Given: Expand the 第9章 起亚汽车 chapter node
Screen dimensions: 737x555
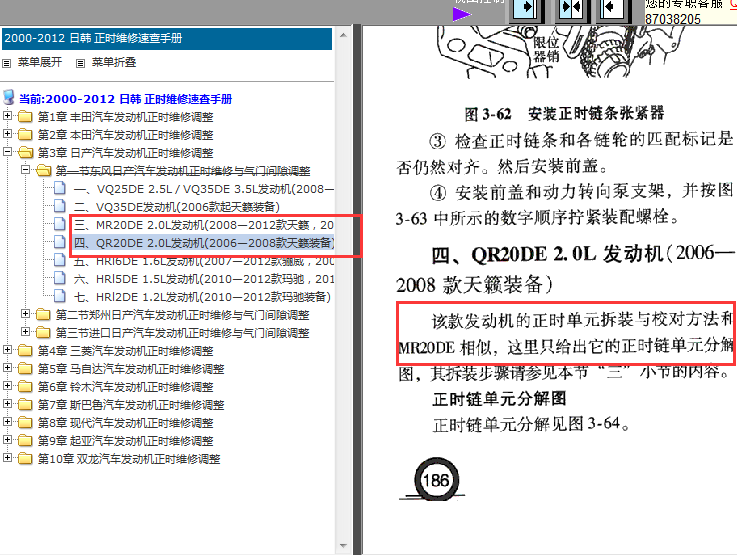Looking at the screenshot, I should (7, 439).
